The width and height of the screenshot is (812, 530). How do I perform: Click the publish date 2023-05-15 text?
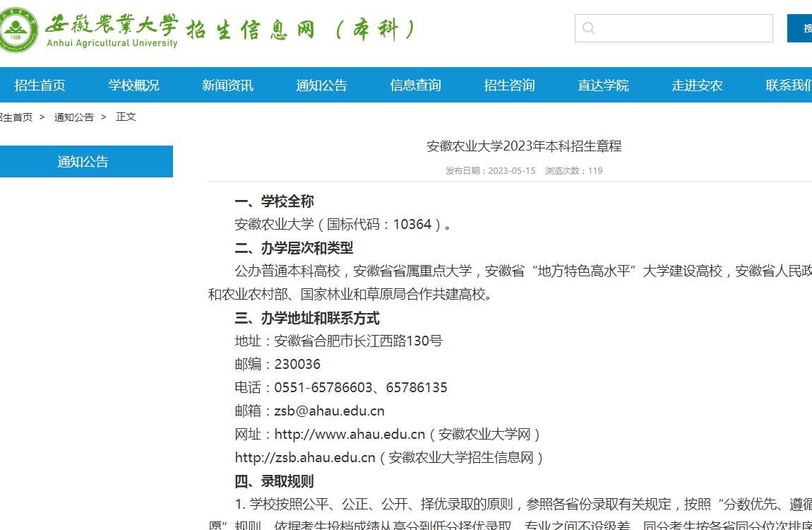512,171
